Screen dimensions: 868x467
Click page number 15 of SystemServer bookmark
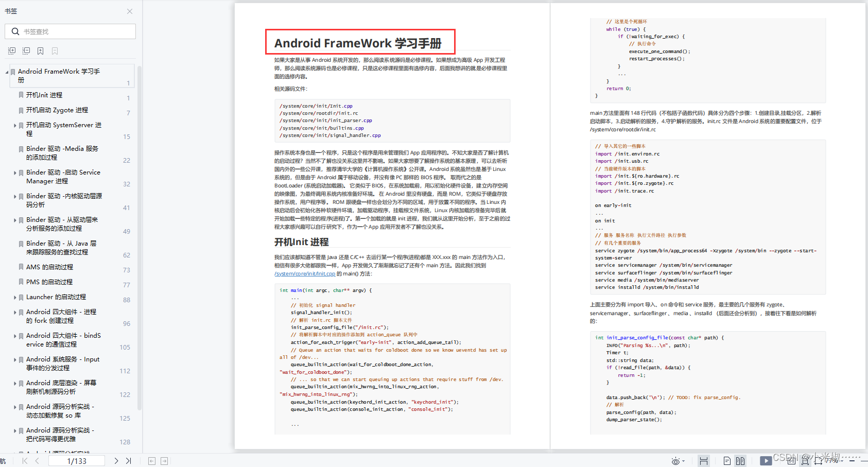tap(127, 137)
